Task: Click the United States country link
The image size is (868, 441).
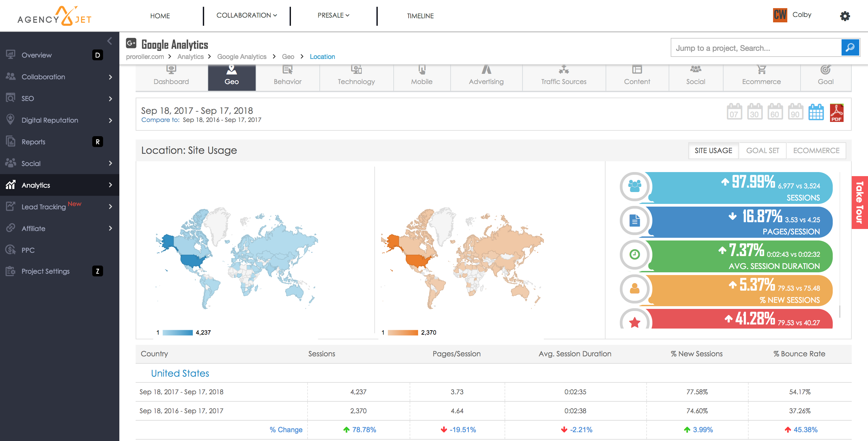Action: [x=180, y=373]
